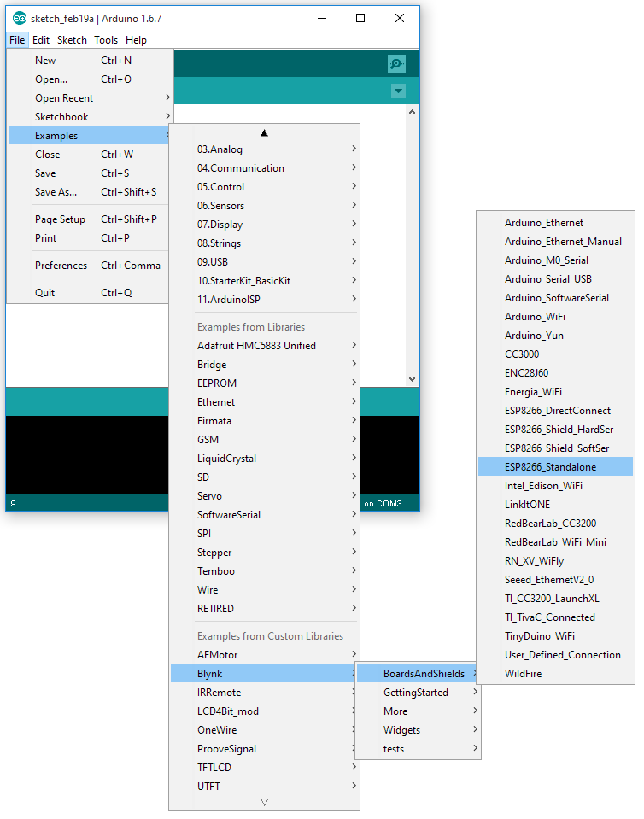Image resolution: width=644 pixels, height=819 pixels.
Task: Click editor scrollbar up arrow
Action: [412, 112]
